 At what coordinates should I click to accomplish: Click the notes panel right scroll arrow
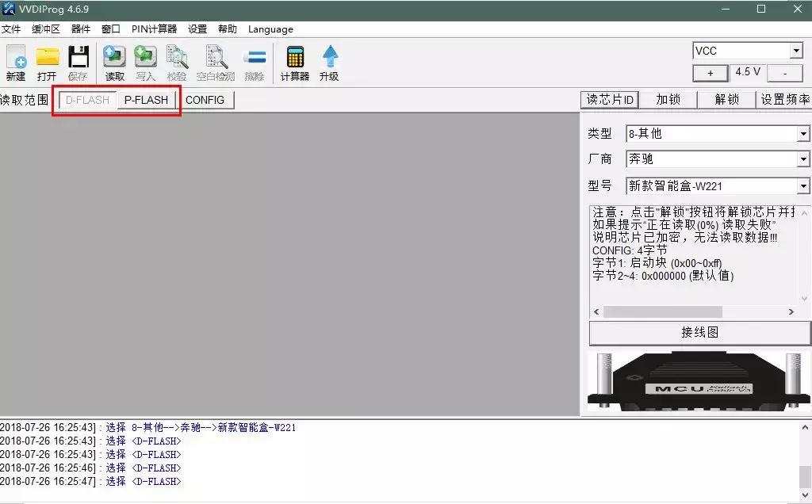791,311
